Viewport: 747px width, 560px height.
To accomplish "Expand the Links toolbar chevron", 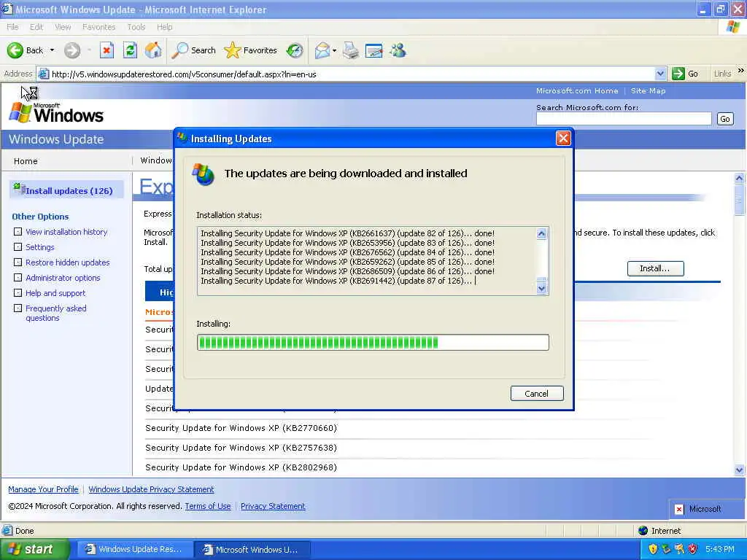I will click(x=741, y=71).
